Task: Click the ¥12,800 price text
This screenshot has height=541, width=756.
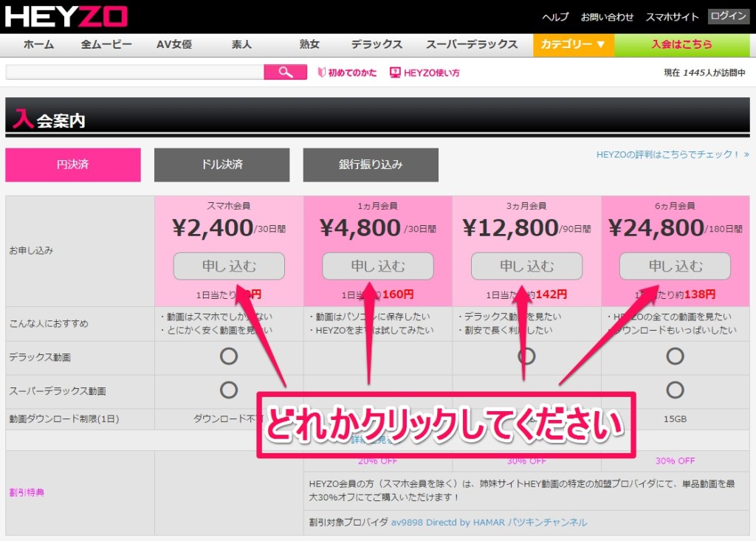Action: 510,227
